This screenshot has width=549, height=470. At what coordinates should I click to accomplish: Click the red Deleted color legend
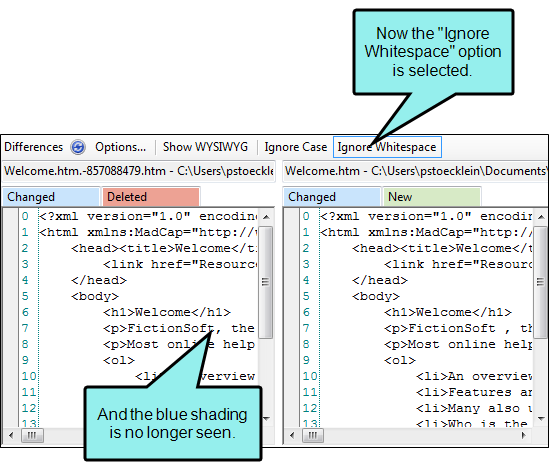(x=151, y=197)
